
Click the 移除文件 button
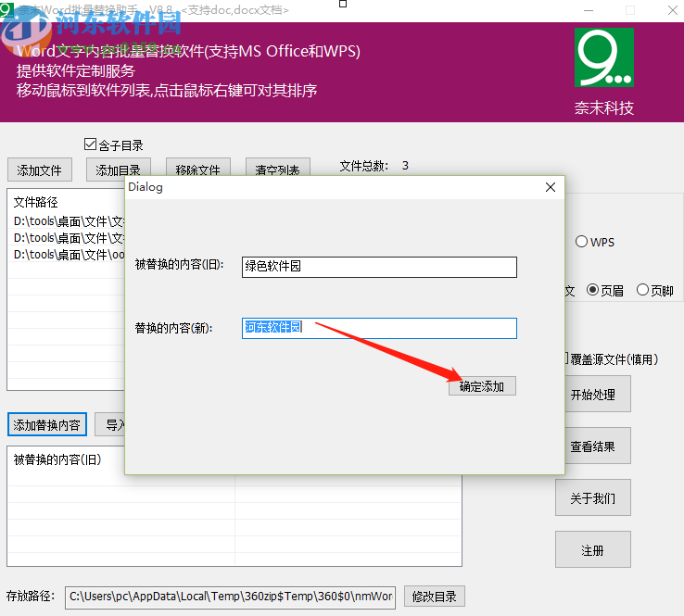(198, 168)
